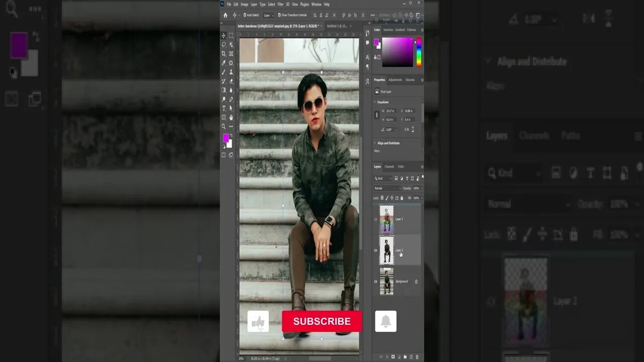Viewport: 644px width, 362px height.
Task: Choose the Clone Stamp tool
Action: [231, 72]
